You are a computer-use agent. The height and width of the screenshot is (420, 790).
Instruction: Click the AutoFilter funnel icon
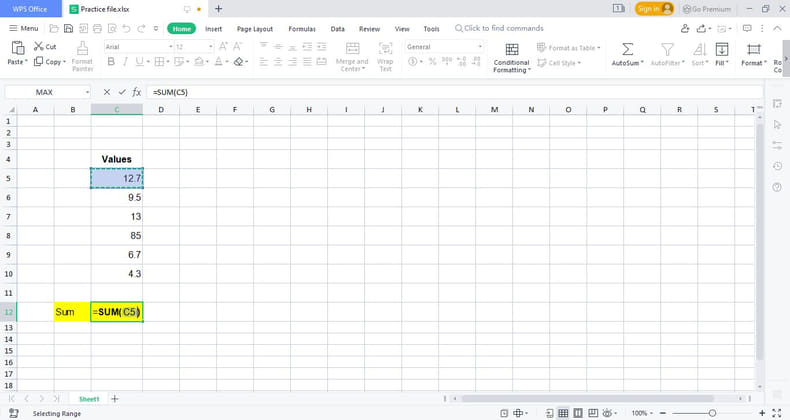pyautogui.click(x=667, y=49)
